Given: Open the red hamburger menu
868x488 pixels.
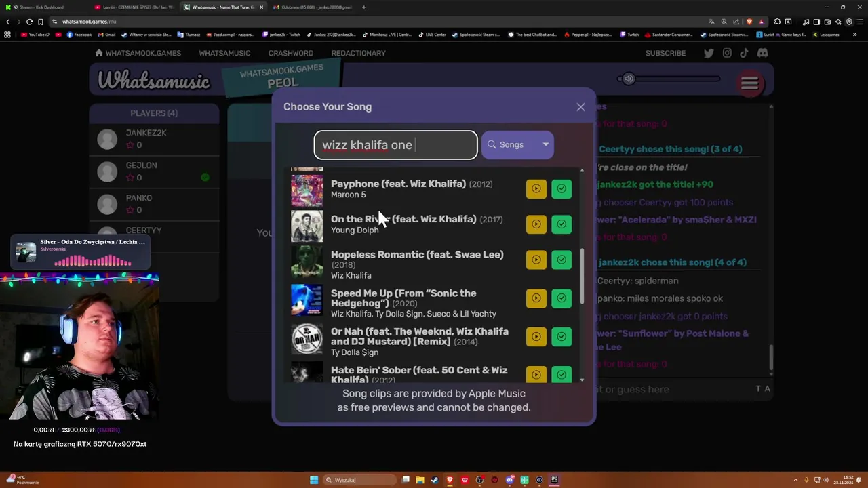Looking at the screenshot, I should click(x=749, y=83).
